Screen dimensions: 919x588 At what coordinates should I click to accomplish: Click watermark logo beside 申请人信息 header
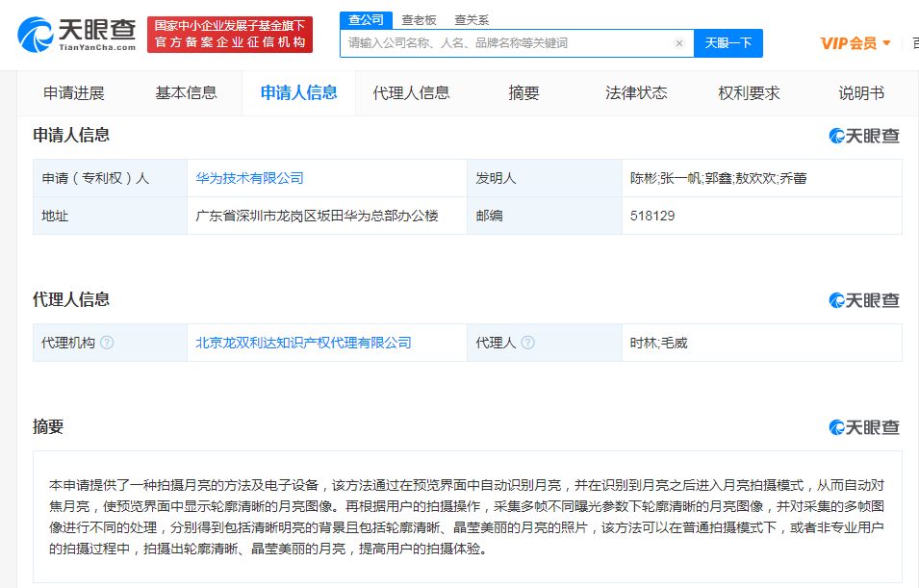pyautogui.click(x=863, y=136)
